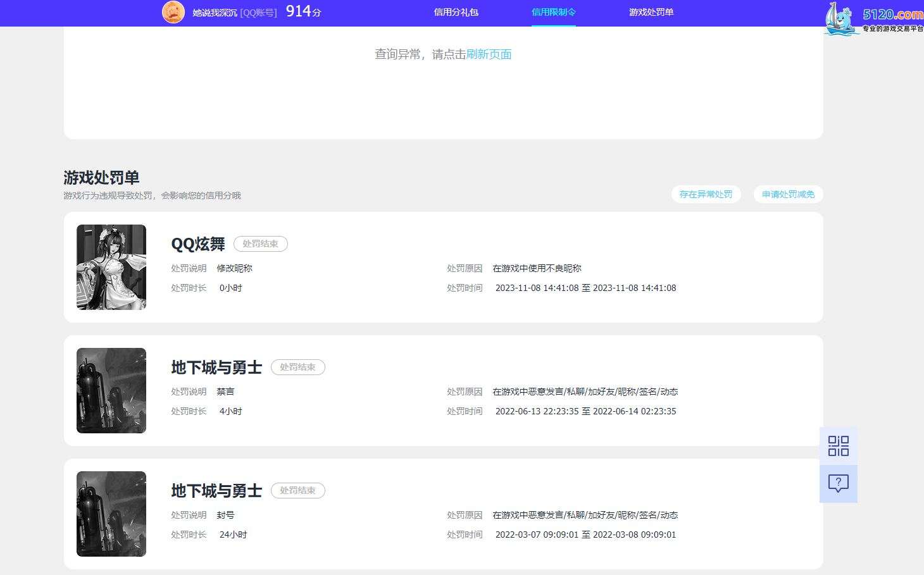Open the QR code floating icon
Image resolution: width=924 pixels, height=575 pixels.
coord(838,446)
